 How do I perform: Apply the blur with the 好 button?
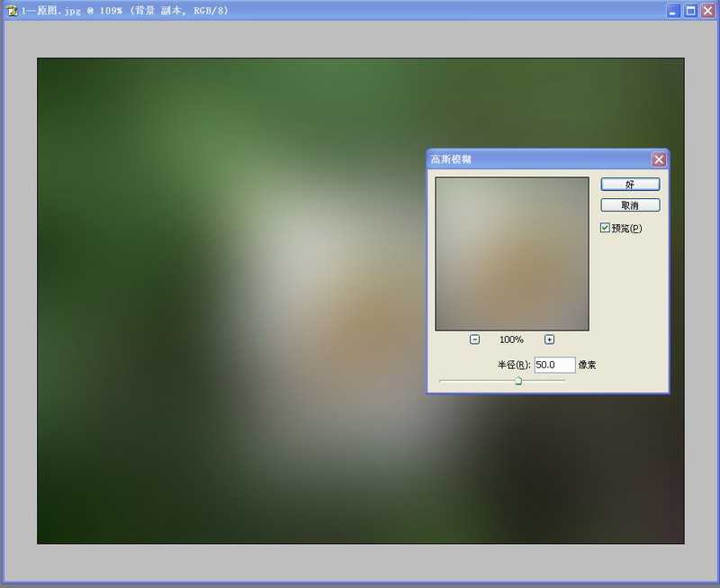click(631, 184)
